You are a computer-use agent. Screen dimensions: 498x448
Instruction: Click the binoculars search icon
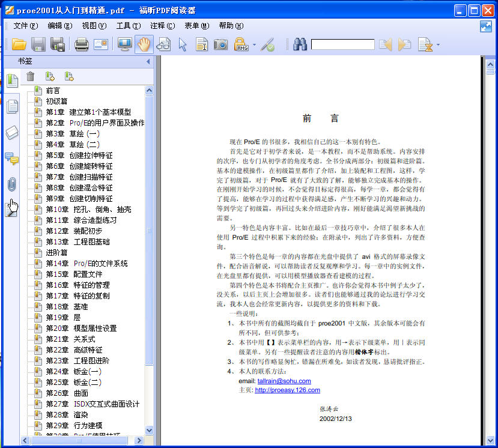click(x=300, y=44)
